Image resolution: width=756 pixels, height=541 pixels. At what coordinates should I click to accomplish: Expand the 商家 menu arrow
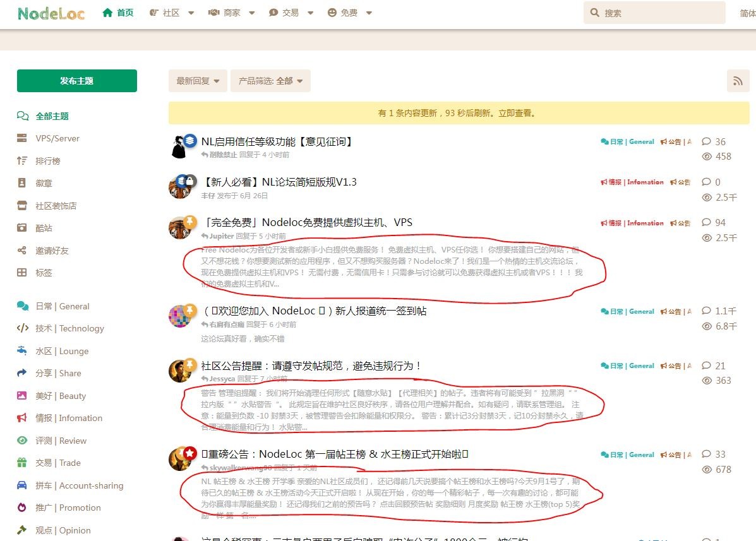[x=251, y=13]
